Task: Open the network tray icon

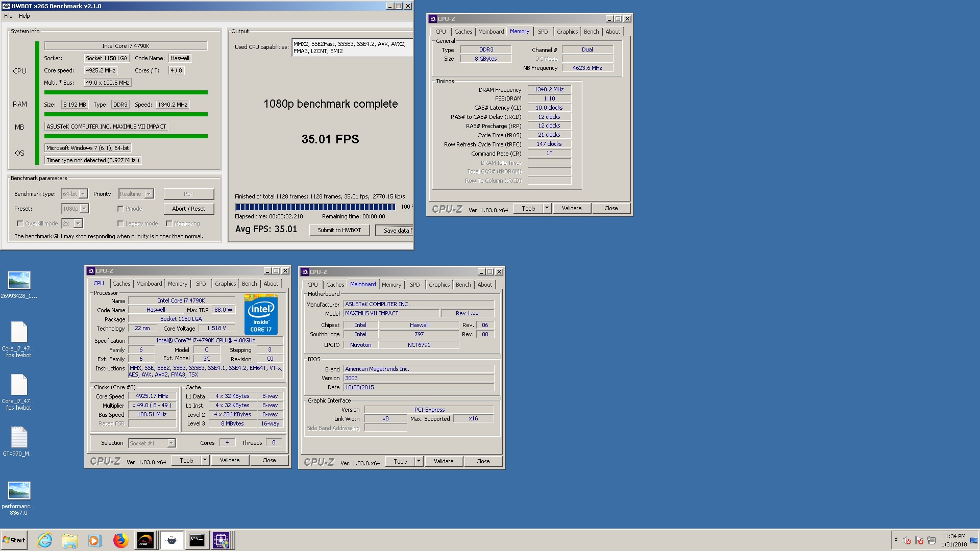Action: (x=932, y=540)
